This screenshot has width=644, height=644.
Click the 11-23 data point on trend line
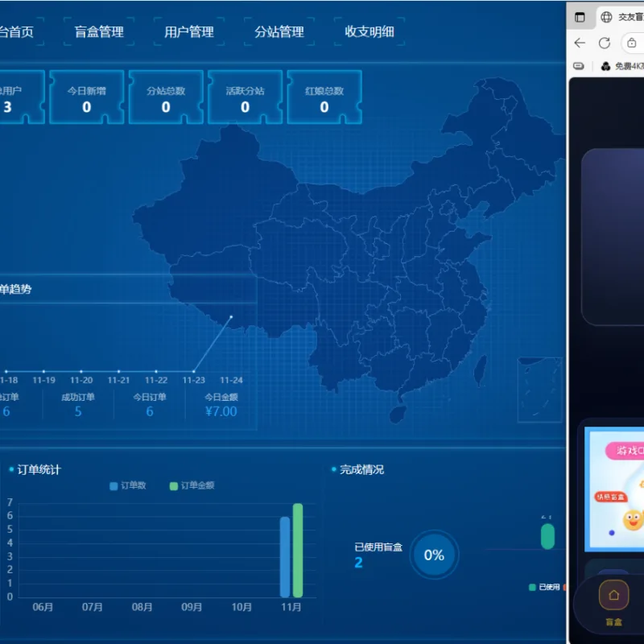tap(194, 371)
